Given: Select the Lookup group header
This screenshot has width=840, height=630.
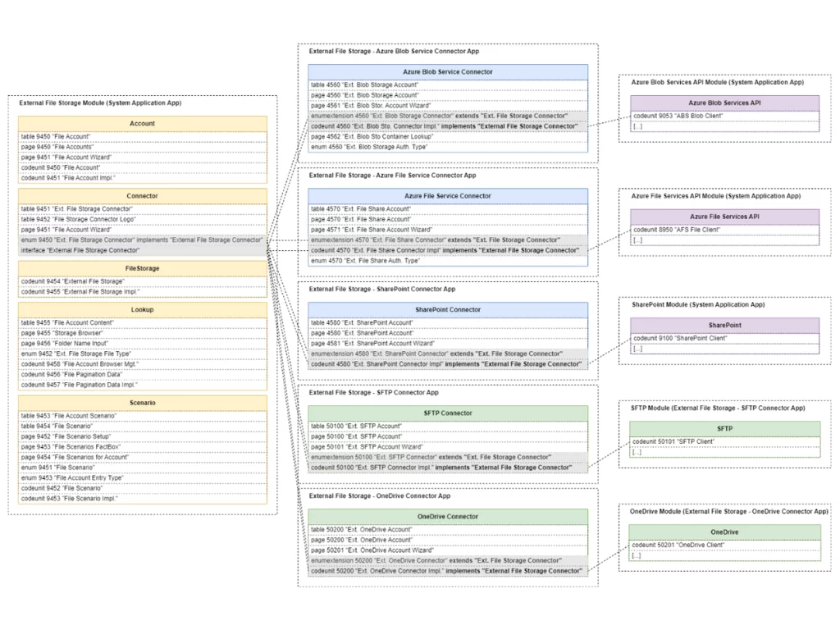Looking at the screenshot, I should click(x=143, y=310).
